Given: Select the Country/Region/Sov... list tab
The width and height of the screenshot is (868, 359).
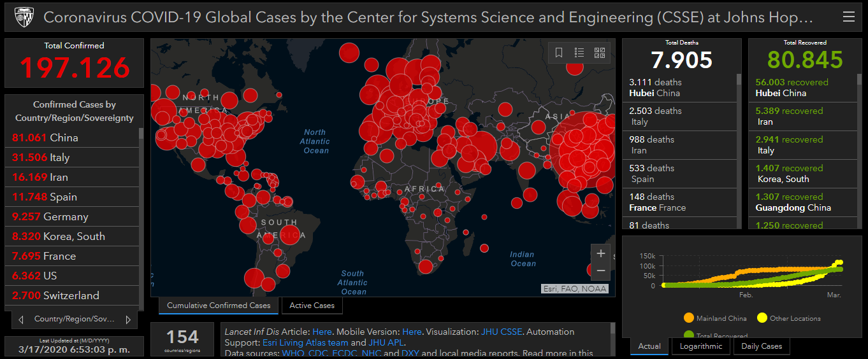Looking at the screenshot, I should tap(75, 319).
